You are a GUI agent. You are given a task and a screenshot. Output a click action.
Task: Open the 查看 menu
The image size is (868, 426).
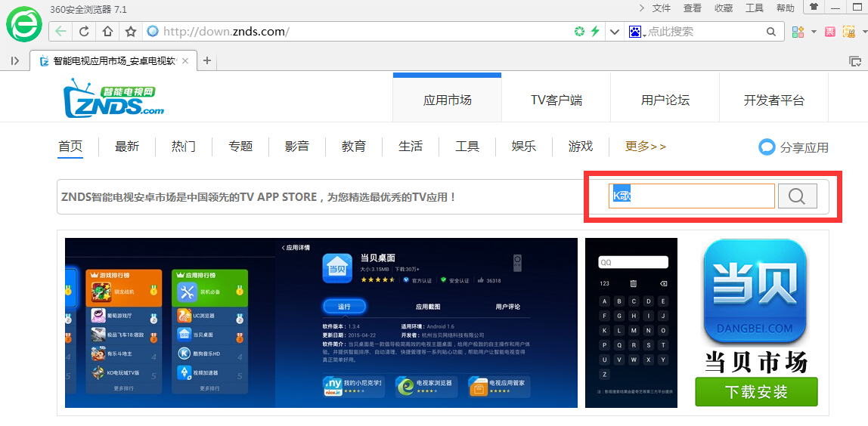coord(693,8)
